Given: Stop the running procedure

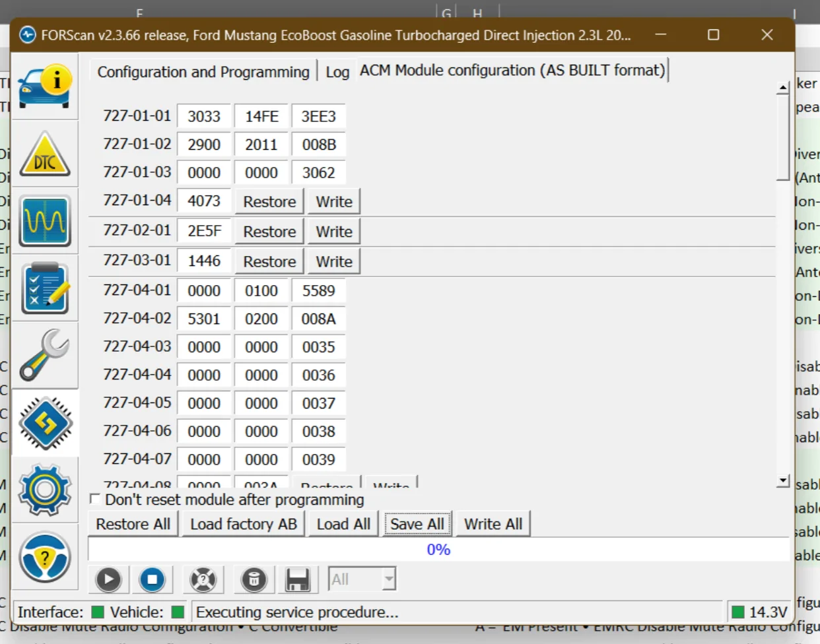Looking at the screenshot, I should [x=152, y=580].
